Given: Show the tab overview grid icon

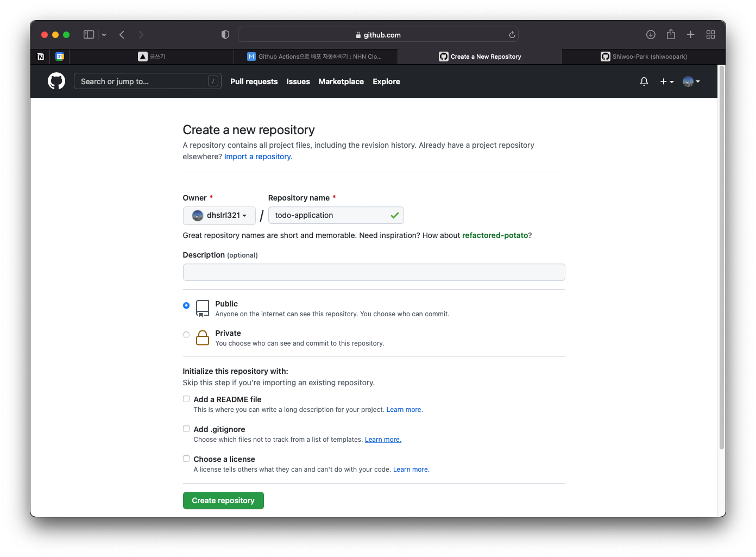Looking at the screenshot, I should [710, 35].
